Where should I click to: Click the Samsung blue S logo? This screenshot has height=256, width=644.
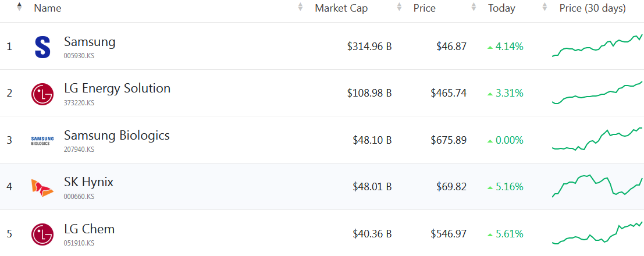pos(42,47)
